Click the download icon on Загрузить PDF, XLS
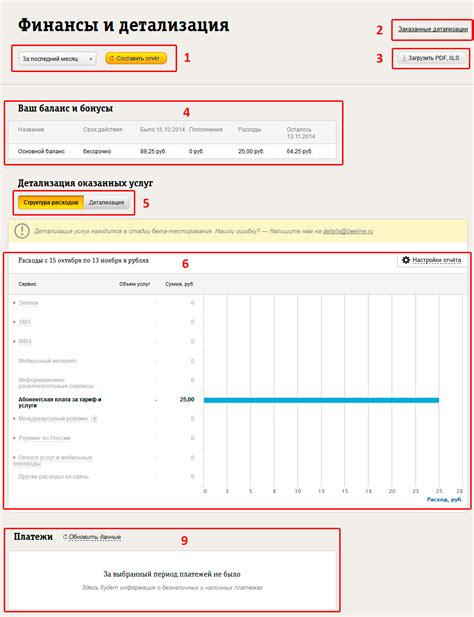This screenshot has width=474, height=617. [404, 57]
